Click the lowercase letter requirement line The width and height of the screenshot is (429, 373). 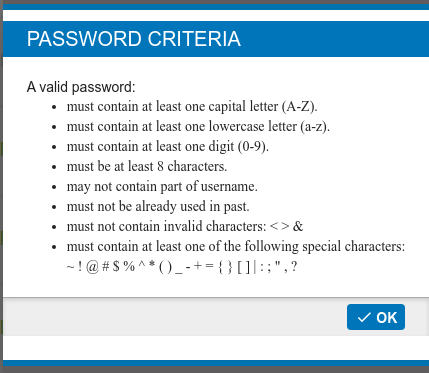[198, 126]
